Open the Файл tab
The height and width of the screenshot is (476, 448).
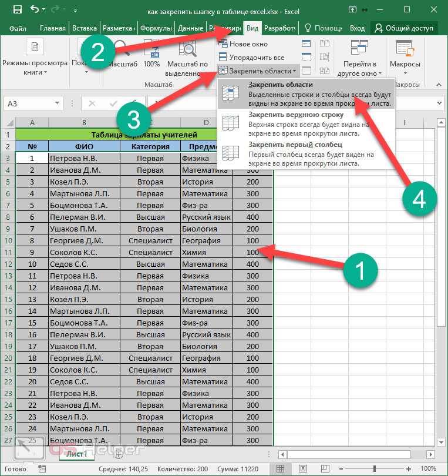coord(18,29)
